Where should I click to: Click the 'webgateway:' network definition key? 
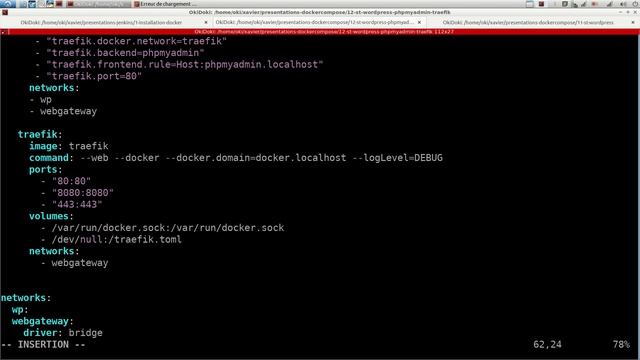click(x=42, y=321)
